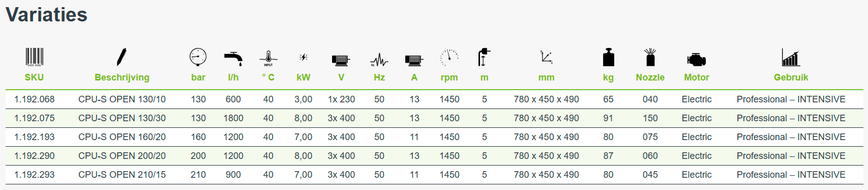868x190 pixels.
Task: Select the row for SKU 1.192.293
Action: click(434, 175)
